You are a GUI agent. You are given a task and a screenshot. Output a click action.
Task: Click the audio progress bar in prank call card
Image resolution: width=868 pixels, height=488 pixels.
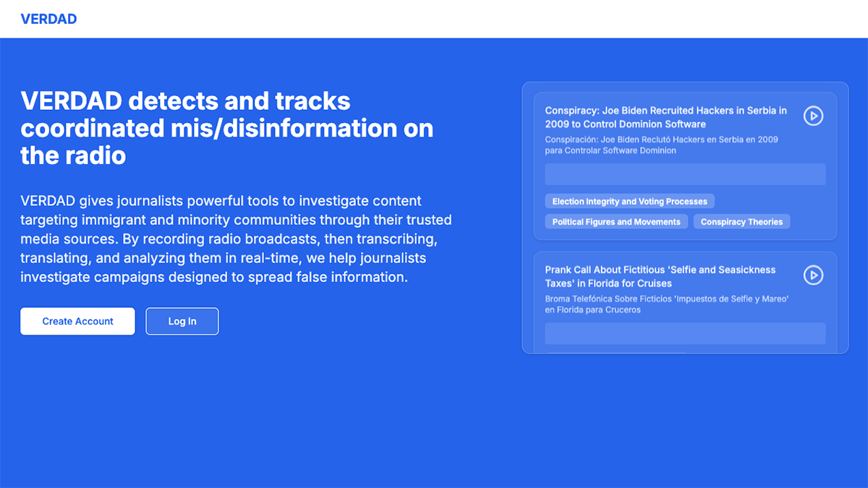[x=684, y=333]
